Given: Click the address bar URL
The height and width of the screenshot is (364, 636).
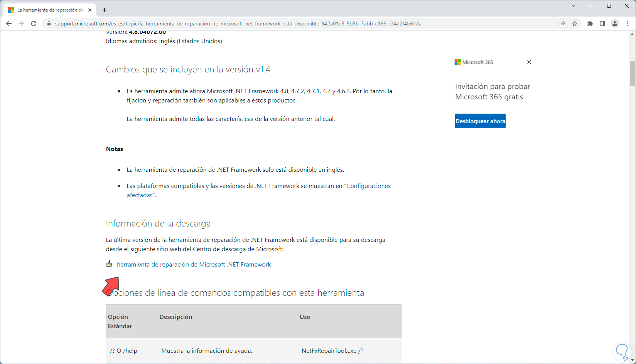Looking at the screenshot, I should click(x=238, y=23).
